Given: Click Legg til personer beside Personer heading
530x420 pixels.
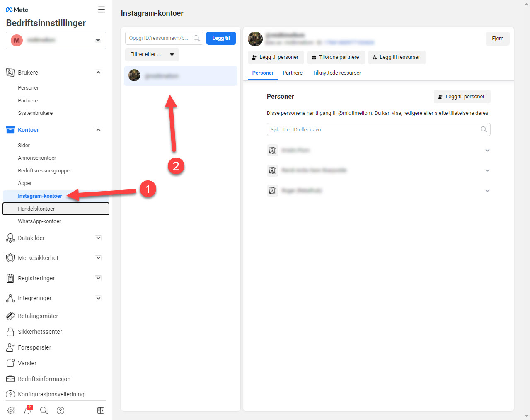Looking at the screenshot, I should [x=462, y=97].
